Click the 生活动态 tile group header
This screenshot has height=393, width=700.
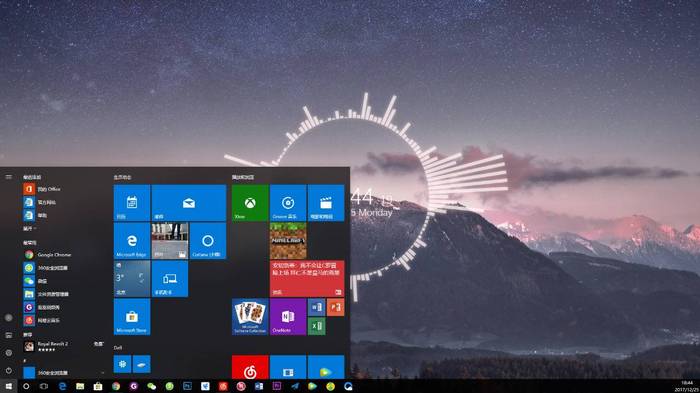122,177
